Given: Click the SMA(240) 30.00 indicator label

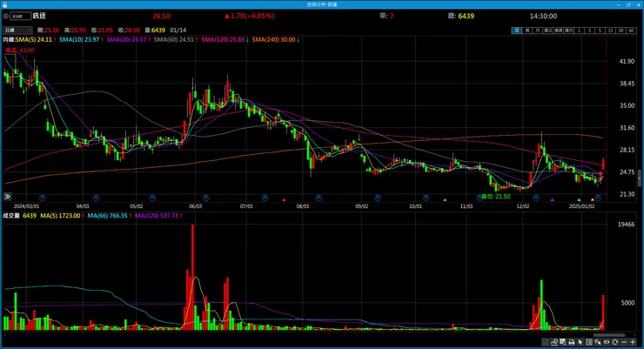Looking at the screenshot, I should click(x=273, y=39).
